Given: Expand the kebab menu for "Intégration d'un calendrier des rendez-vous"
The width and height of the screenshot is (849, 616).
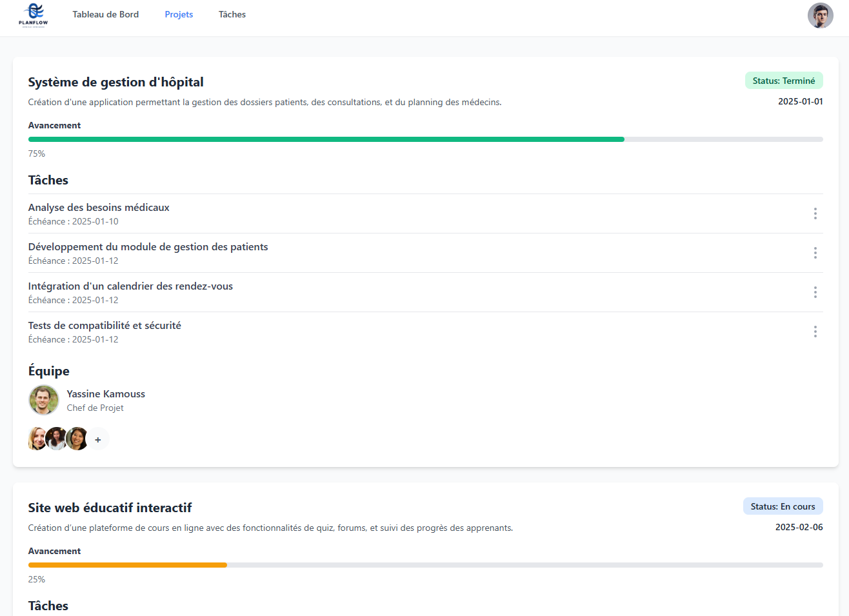Looking at the screenshot, I should pyautogui.click(x=815, y=292).
